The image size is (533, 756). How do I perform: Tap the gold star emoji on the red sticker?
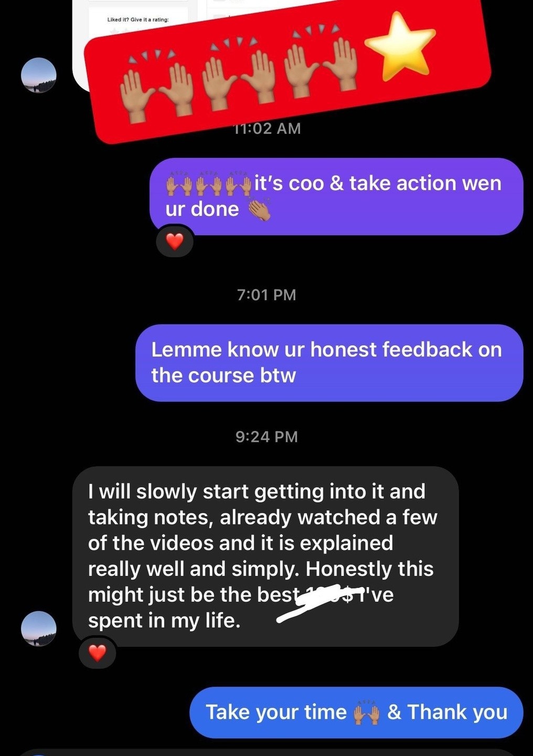tap(401, 46)
